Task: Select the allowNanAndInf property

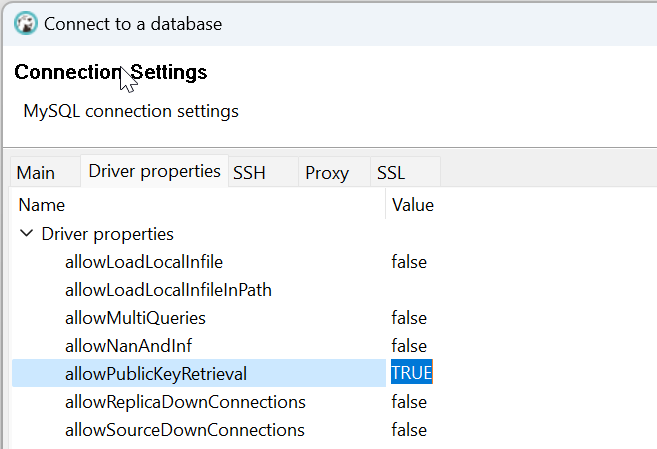Action: point(127,346)
